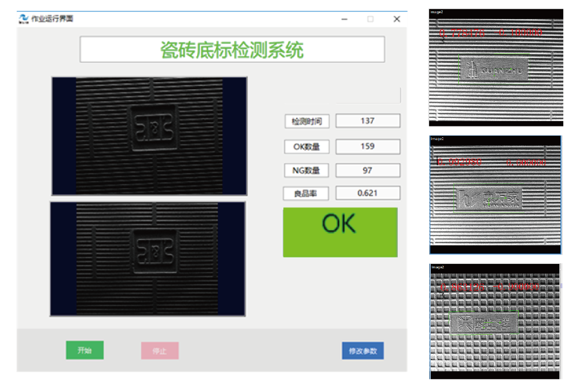Minimize the 作业运行界面 window
The image size is (581, 392).
point(344,19)
